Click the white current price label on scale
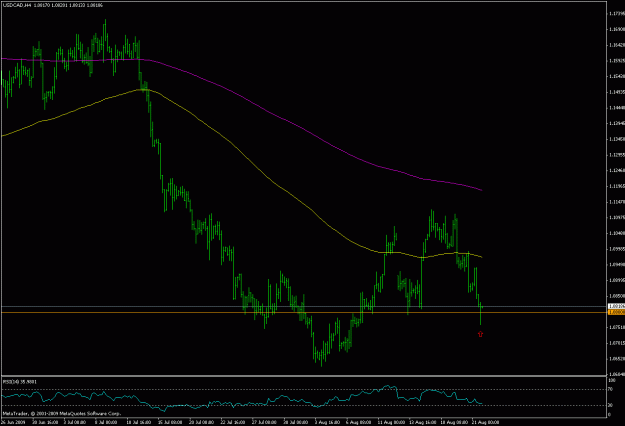Viewport: 625px width, 426px height. pos(616,306)
